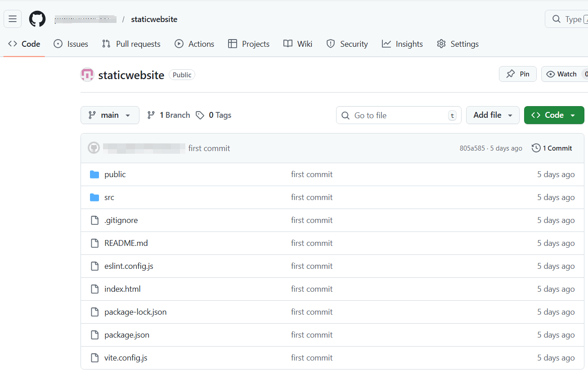The image size is (588, 374).
Task: Open the package.json file
Action: click(x=126, y=335)
